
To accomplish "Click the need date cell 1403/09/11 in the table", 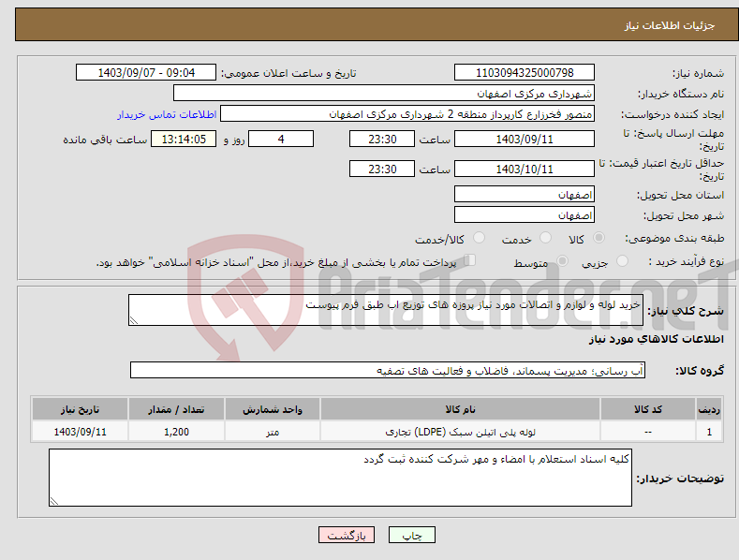I will pos(80,432).
